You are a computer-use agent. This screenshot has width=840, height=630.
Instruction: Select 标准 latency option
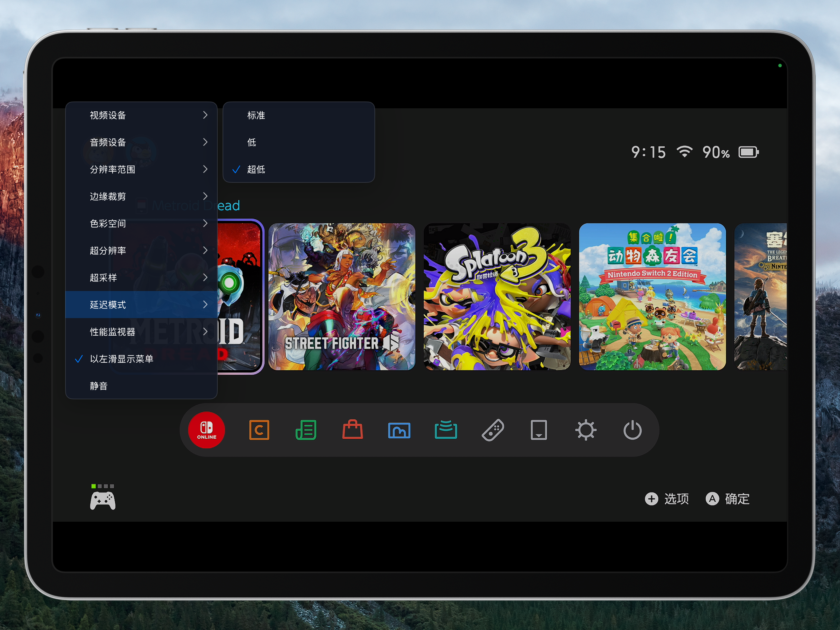point(299,115)
